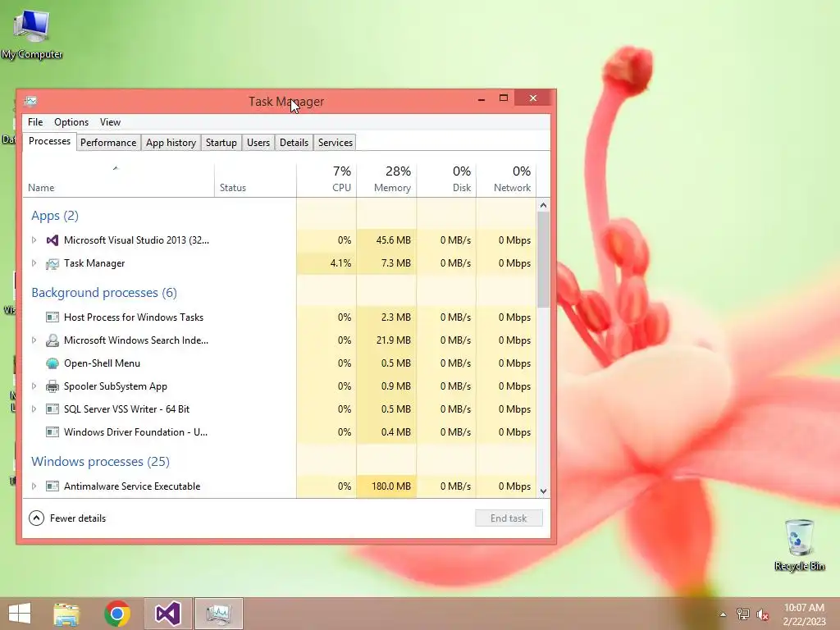
Task: Click the scrollbar up arrow
Action: [x=543, y=205]
